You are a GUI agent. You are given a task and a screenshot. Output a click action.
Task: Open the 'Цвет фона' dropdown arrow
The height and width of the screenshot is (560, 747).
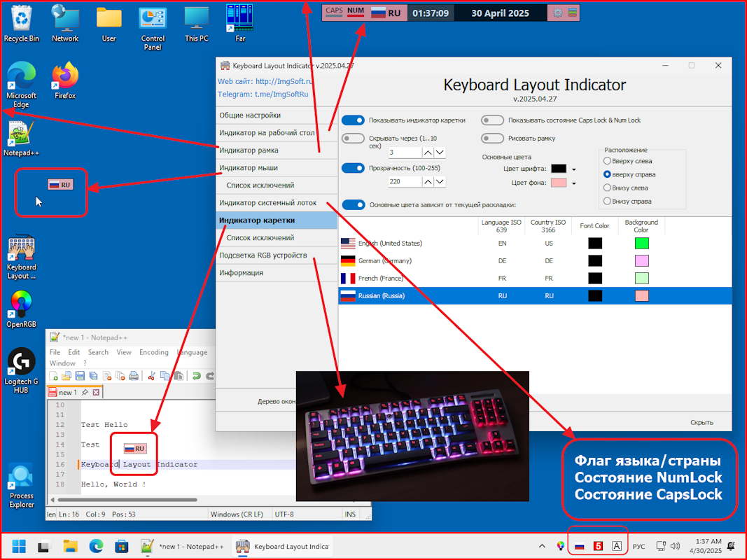573,183
